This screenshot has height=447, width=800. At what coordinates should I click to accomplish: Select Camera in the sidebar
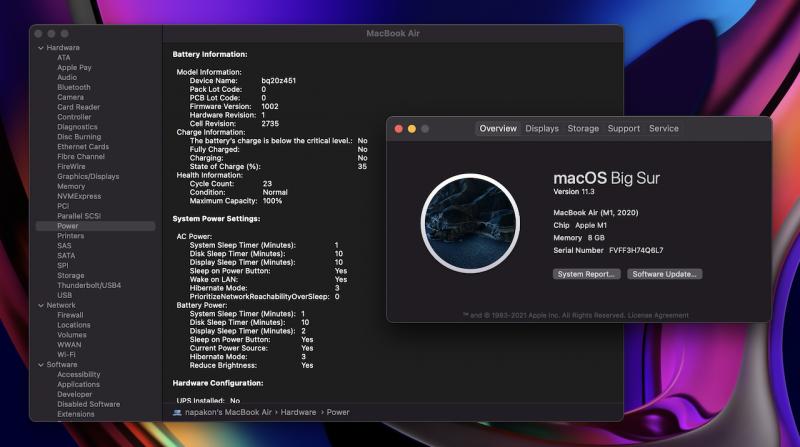click(70, 97)
